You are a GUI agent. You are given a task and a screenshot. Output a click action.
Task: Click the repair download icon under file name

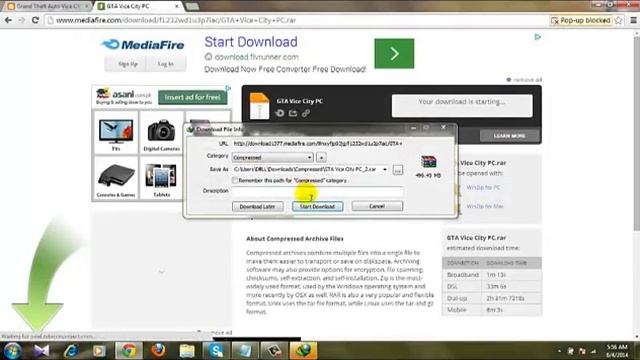[x=280, y=113]
